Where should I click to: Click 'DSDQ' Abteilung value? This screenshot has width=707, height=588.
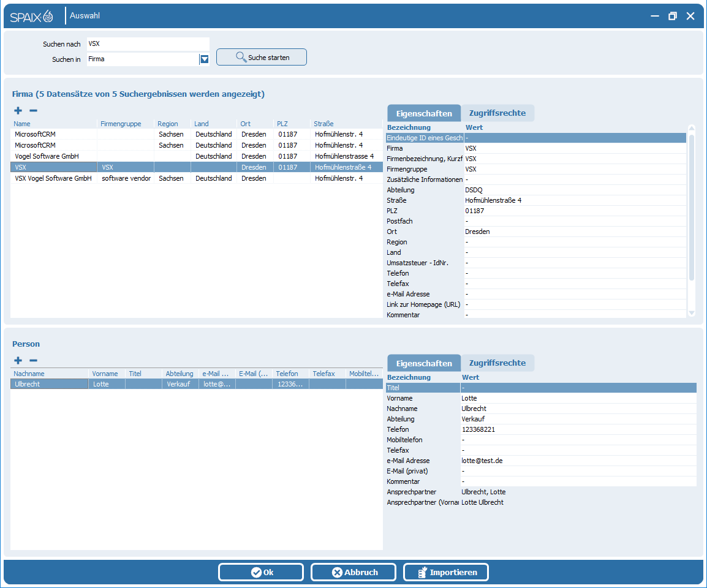pos(474,190)
